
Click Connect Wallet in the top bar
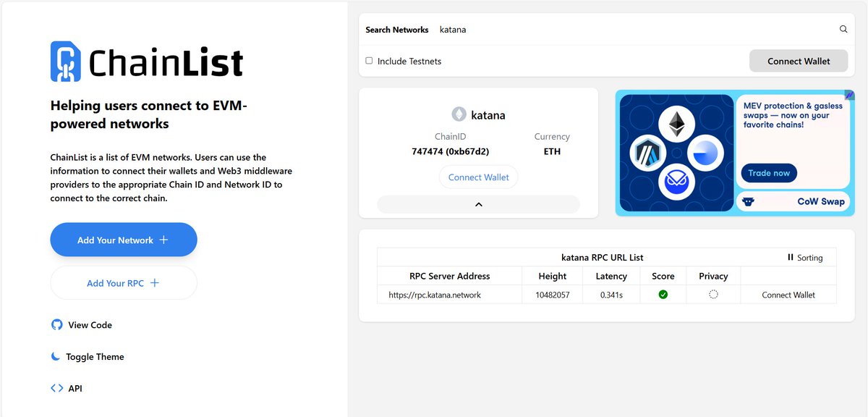coord(799,61)
